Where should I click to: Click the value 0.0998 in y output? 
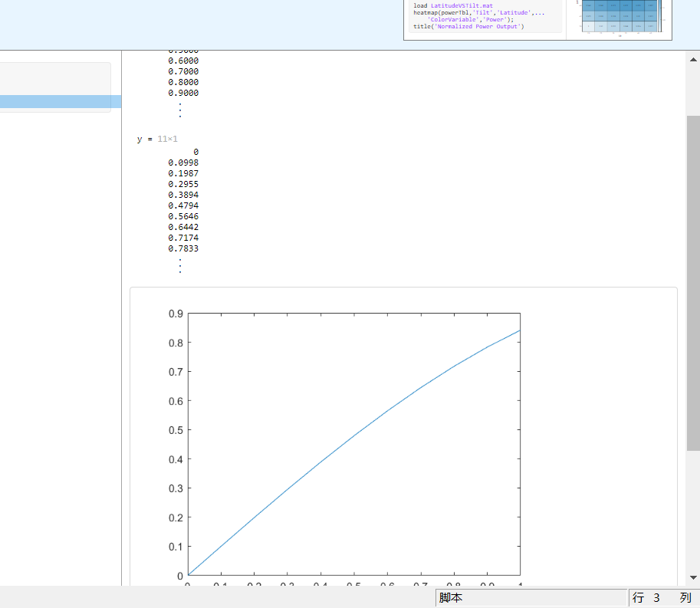[x=183, y=163]
